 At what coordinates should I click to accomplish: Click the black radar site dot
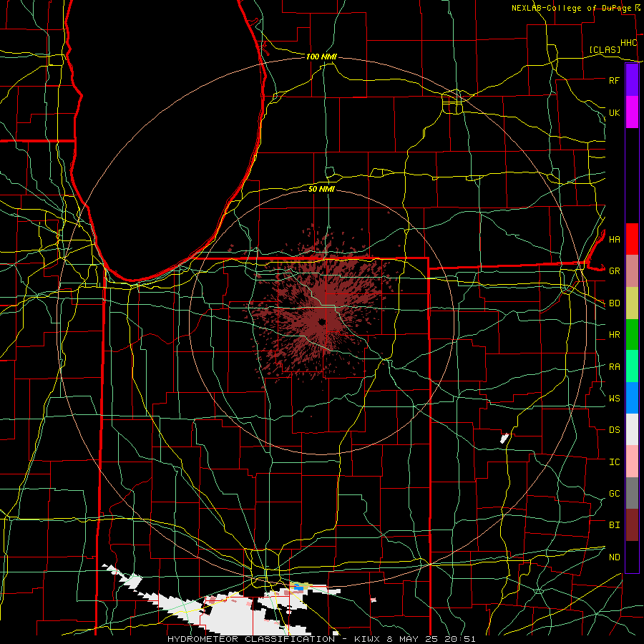coord(322,321)
